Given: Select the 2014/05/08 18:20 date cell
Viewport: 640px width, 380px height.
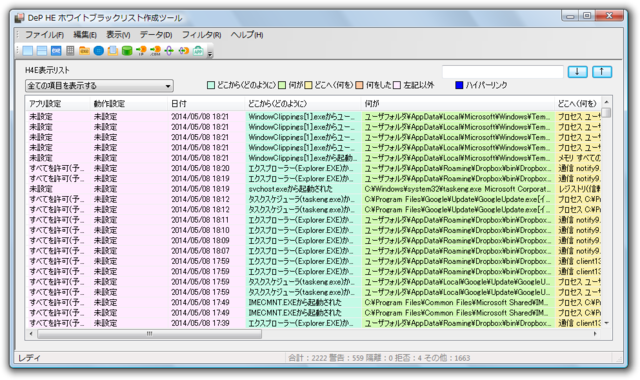Looking at the screenshot, I should (206, 168).
